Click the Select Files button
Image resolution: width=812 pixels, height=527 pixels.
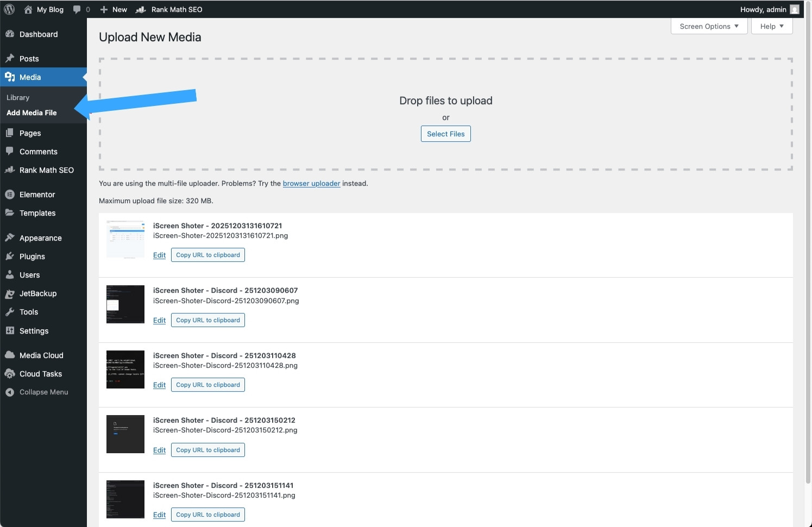click(x=445, y=134)
